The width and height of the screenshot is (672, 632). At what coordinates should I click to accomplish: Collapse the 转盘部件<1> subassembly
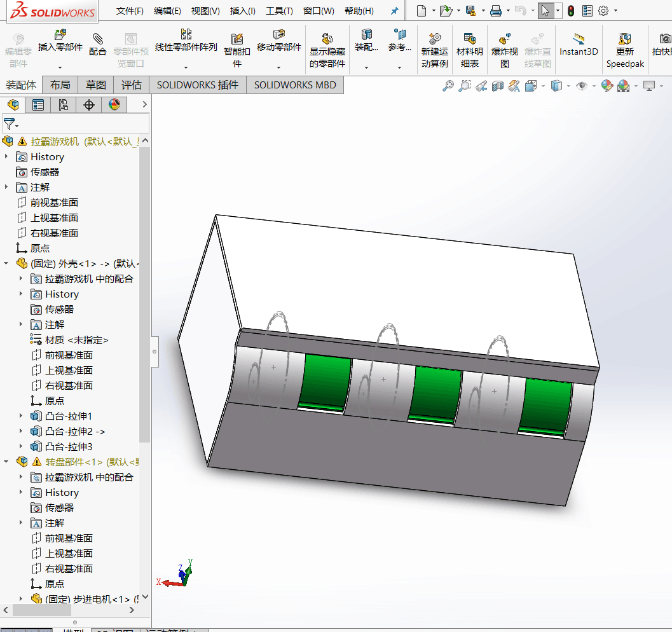(6, 462)
